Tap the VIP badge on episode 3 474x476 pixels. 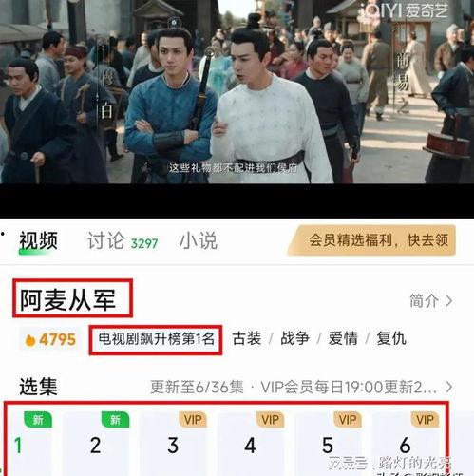coord(193,420)
